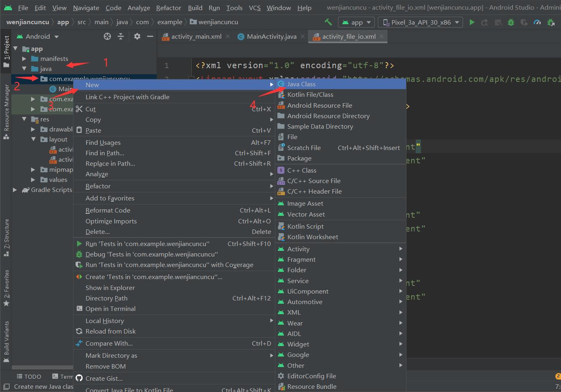Viewport: 561px width, 392px height.
Task: Switch to the activity_main.xml tab
Action: [x=196, y=36]
